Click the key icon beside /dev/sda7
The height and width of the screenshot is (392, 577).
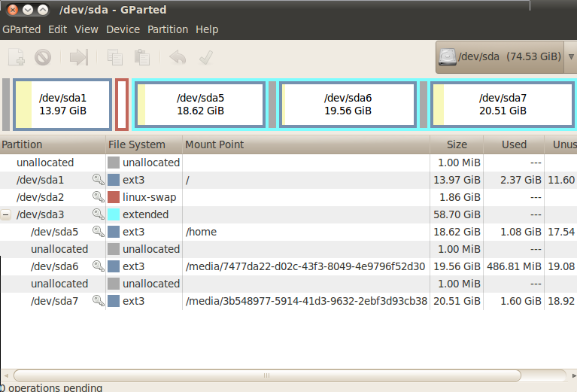(99, 301)
